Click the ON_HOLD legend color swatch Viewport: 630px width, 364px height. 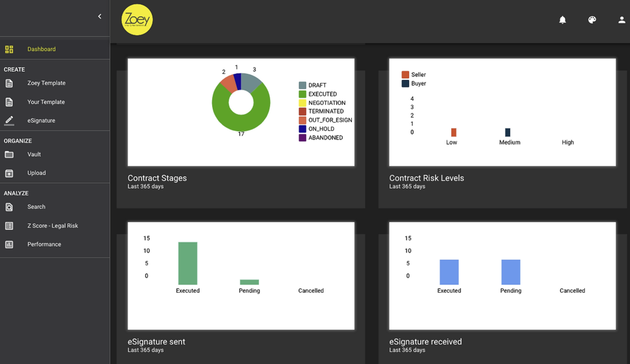[x=302, y=129]
